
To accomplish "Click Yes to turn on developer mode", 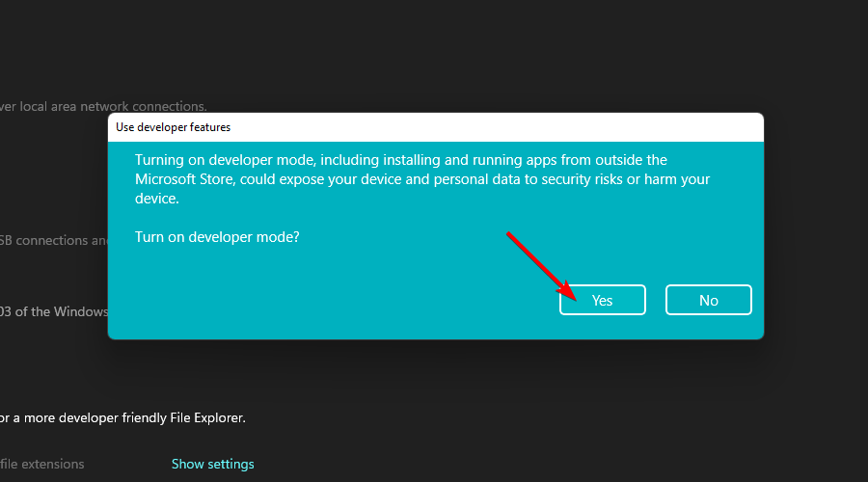I will click(602, 300).
